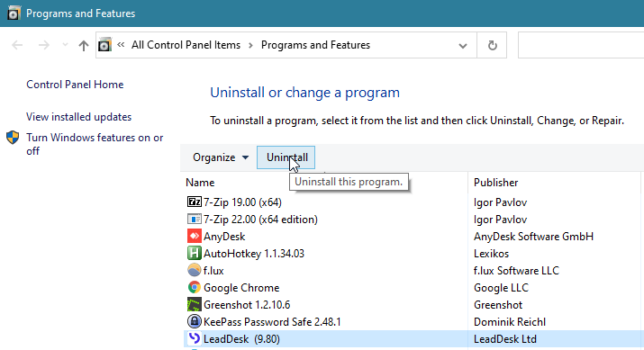Go forward with the Forward arrow
The image size is (644, 350).
(43, 45)
